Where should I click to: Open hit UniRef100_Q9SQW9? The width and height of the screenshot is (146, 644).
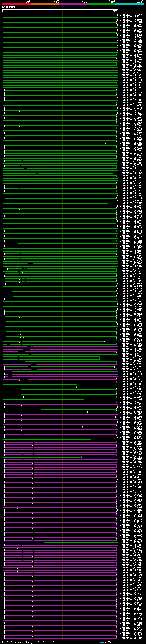(131, 32)
